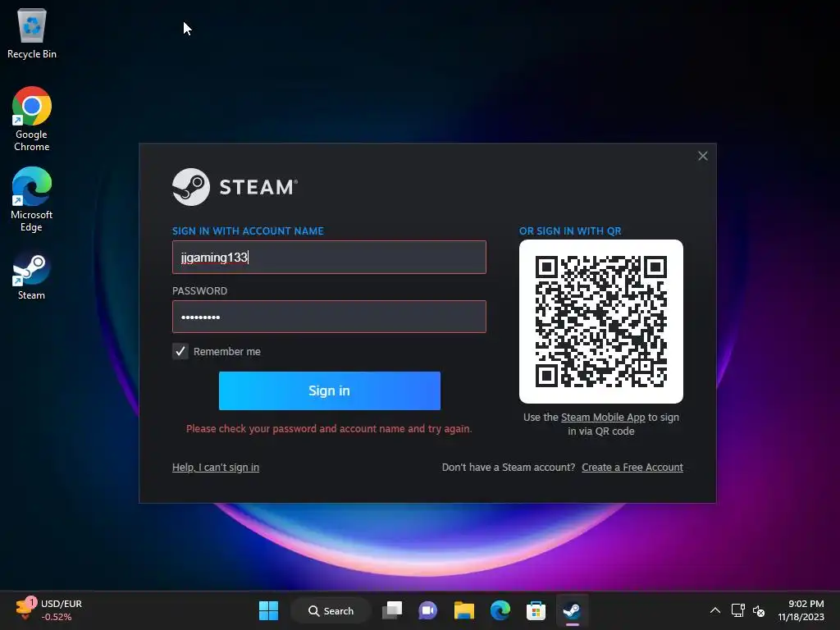Click the QR code image

pyautogui.click(x=601, y=322)
